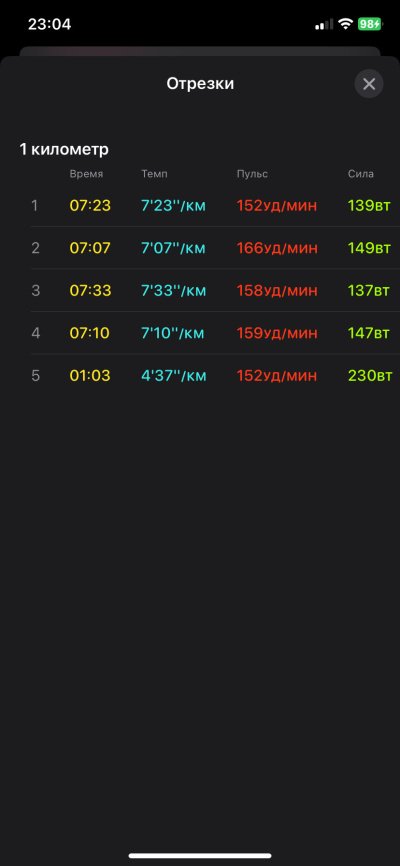Tap the 1 километр section header
The height and width of the screenshot is (866, 400).
64,149
